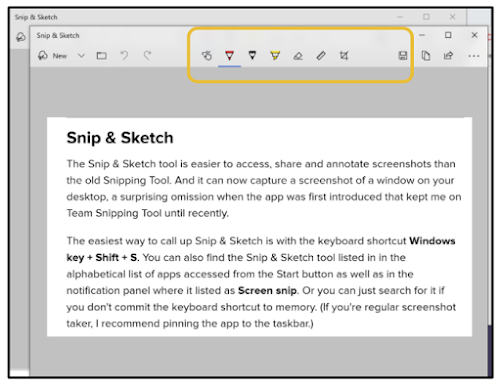The image size is (501, 387).
Task: Click the bold 'Screen snip' text
Action: tap(267, 290)
